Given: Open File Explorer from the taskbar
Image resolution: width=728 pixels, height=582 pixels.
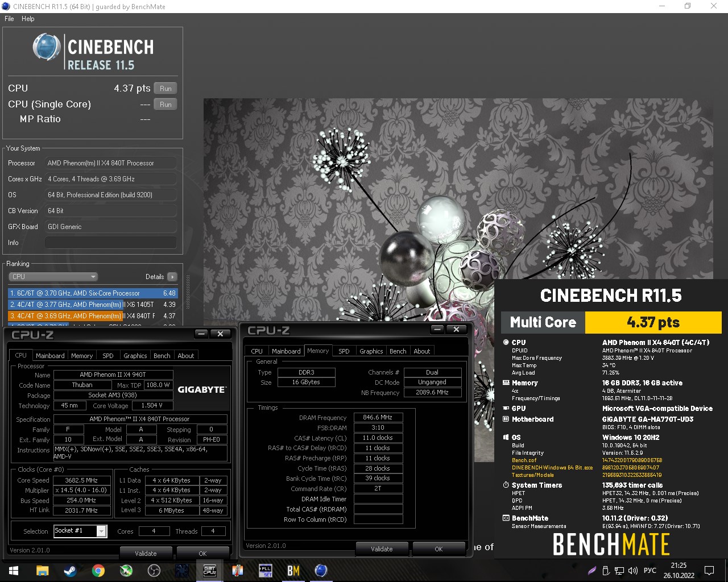Looking at the screenshot, I should point(43,571).
